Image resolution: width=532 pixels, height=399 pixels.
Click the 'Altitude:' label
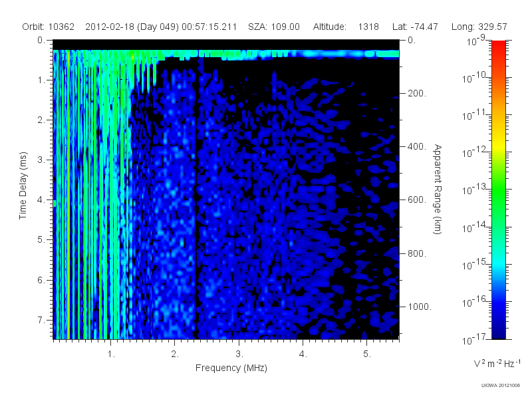(x=329, y=27)
